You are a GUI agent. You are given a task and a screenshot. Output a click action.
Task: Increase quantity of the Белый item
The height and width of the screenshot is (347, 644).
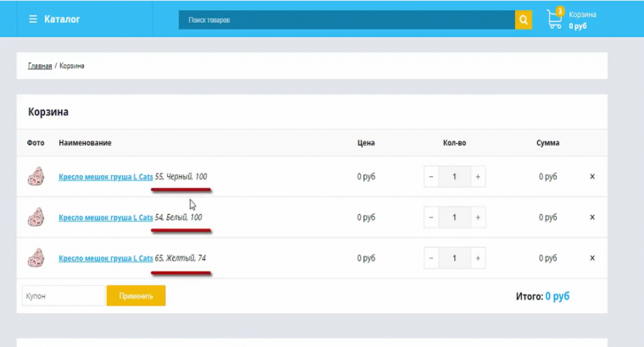[478, 218]
